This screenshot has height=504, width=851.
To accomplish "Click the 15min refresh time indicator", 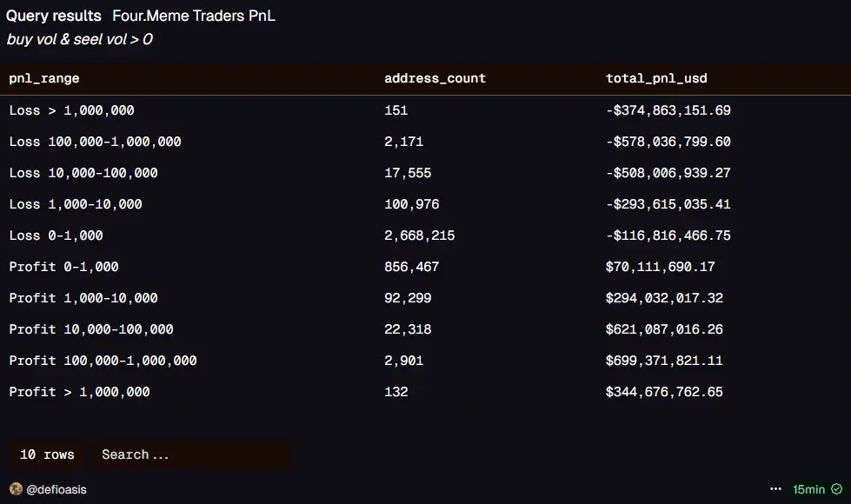I will [x=808, y=489].
